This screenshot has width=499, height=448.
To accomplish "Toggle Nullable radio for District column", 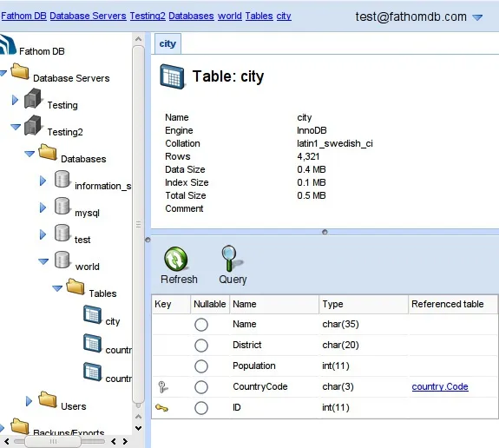I will coord(201,346).
